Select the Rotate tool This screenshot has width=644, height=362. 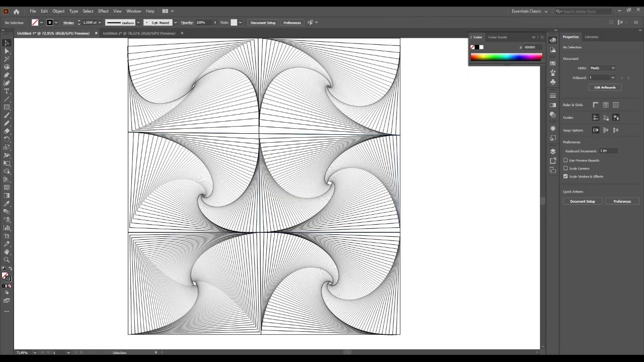click(x=7, y=139)
